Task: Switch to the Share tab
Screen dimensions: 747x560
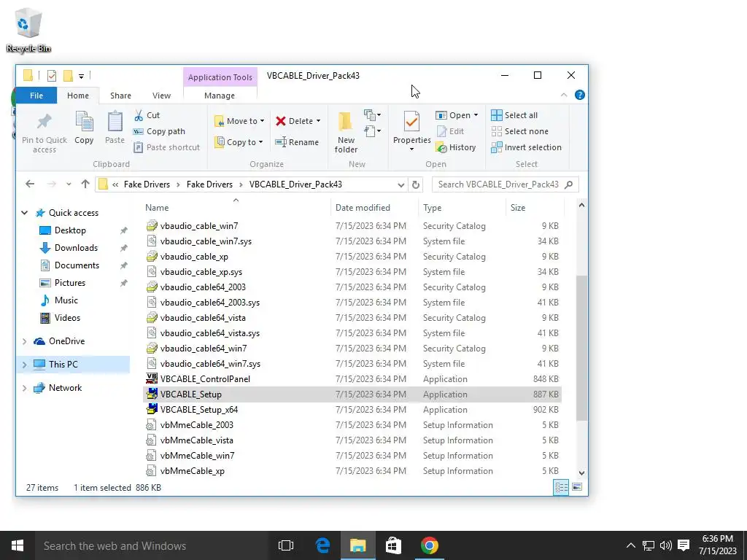Action: pos(120,96)
